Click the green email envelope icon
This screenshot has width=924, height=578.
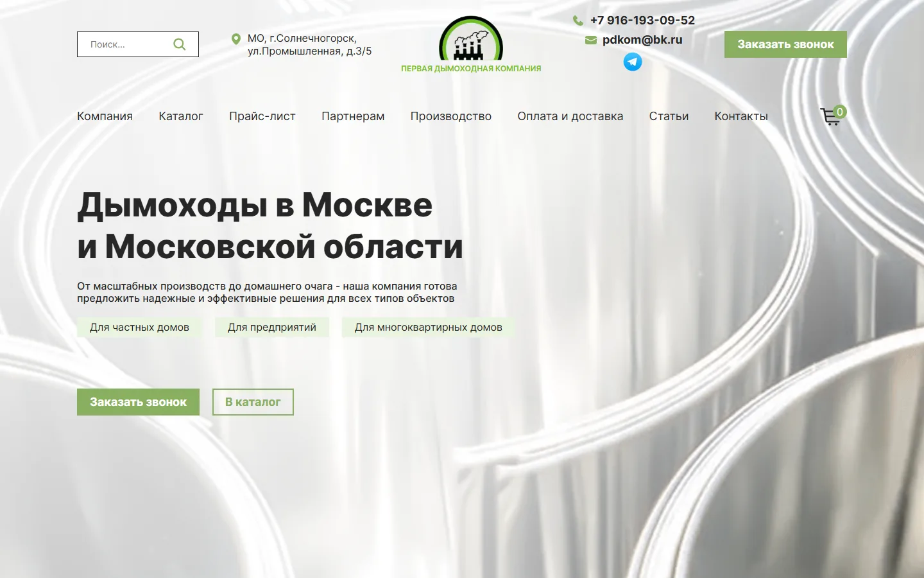tap(591, 40)
